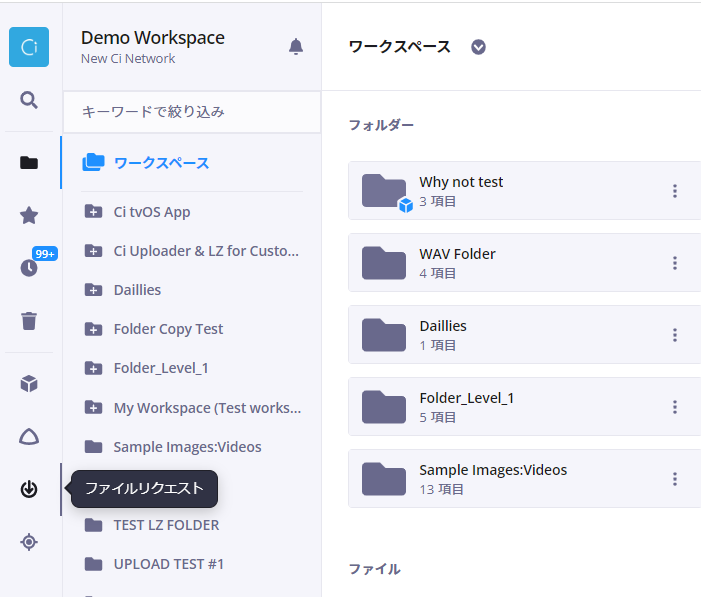
Task: Open notifications bell icon
Action: tap(296, 47)
